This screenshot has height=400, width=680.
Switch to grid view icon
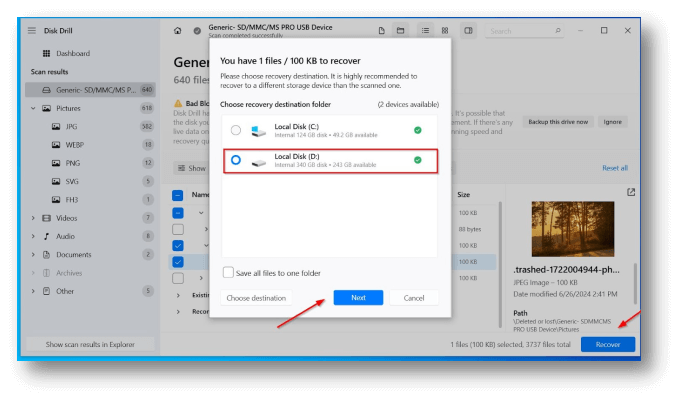point(445,30)
